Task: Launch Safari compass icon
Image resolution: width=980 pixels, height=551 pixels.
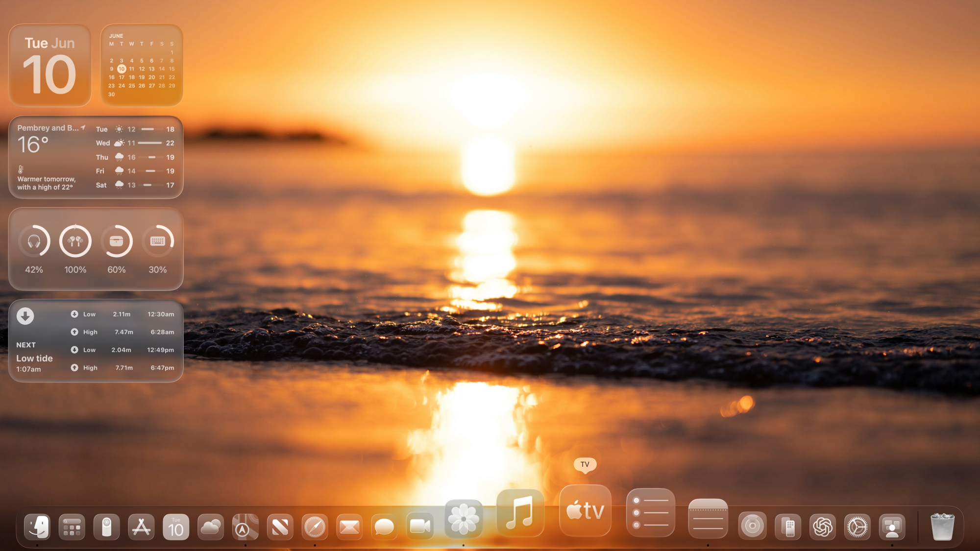Action: click(315, 527)
